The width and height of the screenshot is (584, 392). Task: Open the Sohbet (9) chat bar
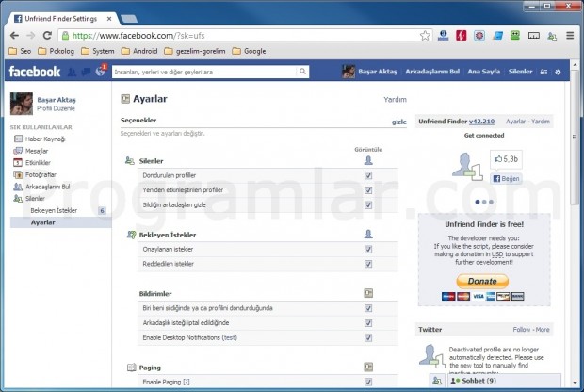coord(504,381)
